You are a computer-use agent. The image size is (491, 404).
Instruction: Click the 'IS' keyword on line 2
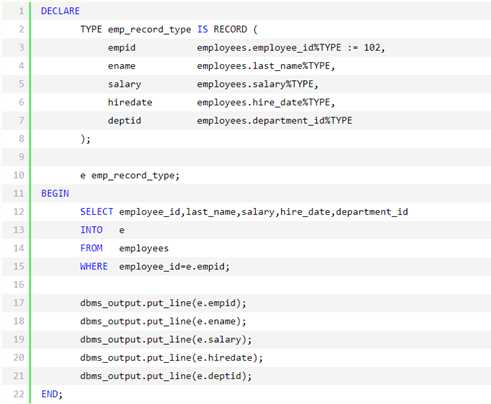(x=202, y=29)
